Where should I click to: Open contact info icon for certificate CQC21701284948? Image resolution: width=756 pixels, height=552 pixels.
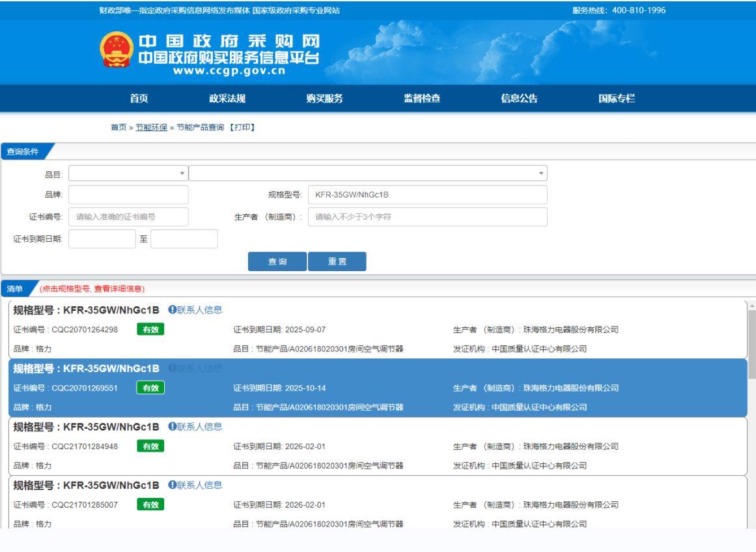point(172,426)
